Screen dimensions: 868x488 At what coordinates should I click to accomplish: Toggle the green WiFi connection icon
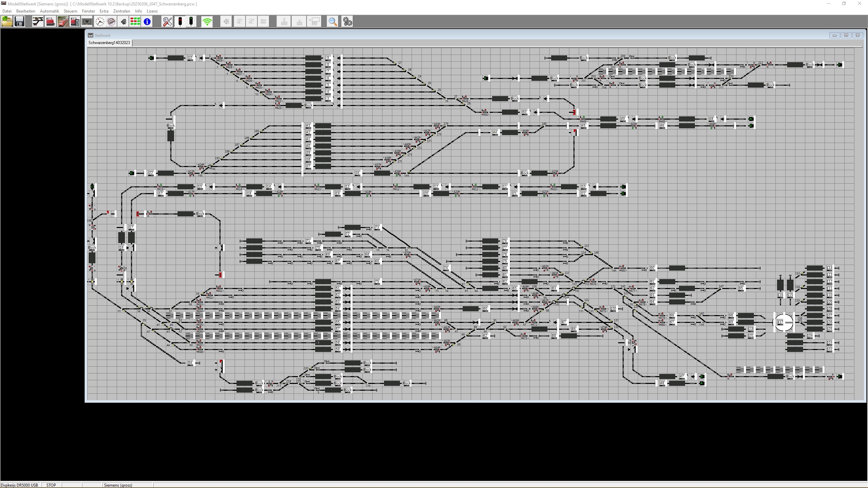pos(207,21)
